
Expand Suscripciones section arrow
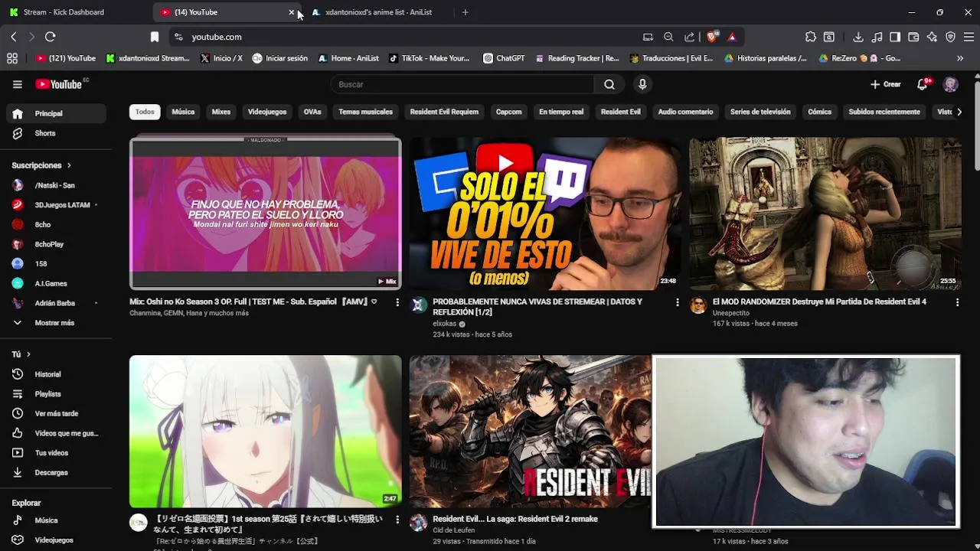pos(69,165)
